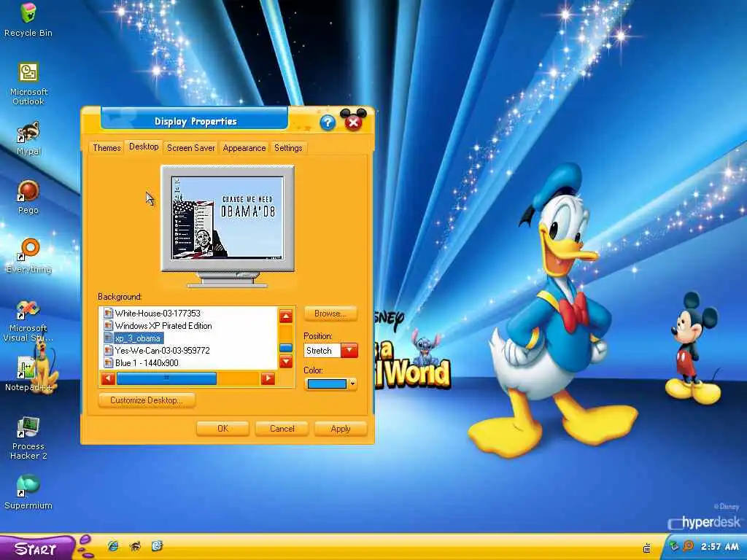Choose Windows XP Pirated Edition background

coord(163,326)
